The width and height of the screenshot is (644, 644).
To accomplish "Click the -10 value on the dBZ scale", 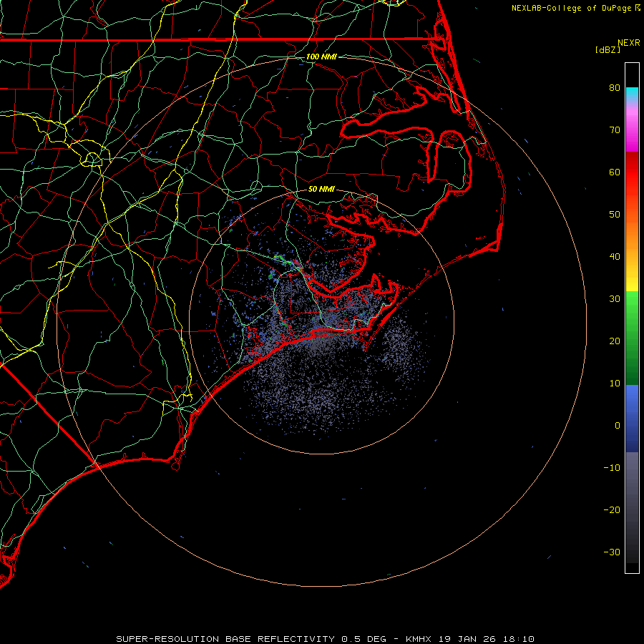I will point(612,468).
